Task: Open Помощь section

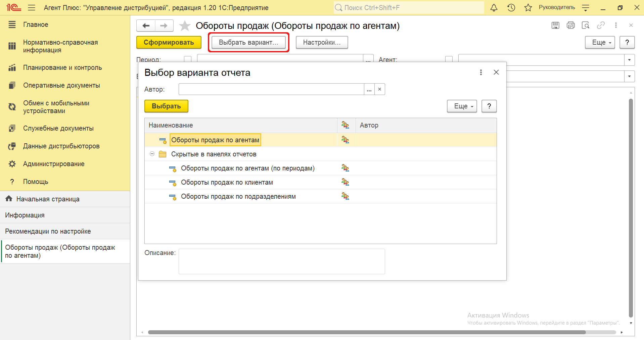Action: click(x=65, y=182)
